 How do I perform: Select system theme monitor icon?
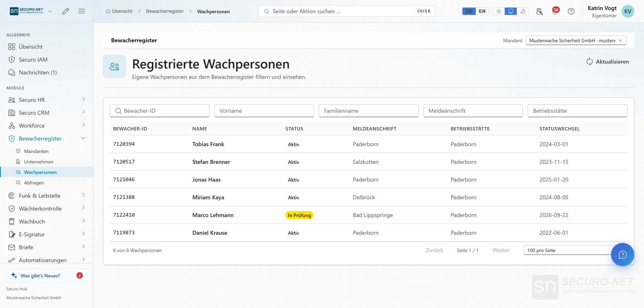(511, 11)
